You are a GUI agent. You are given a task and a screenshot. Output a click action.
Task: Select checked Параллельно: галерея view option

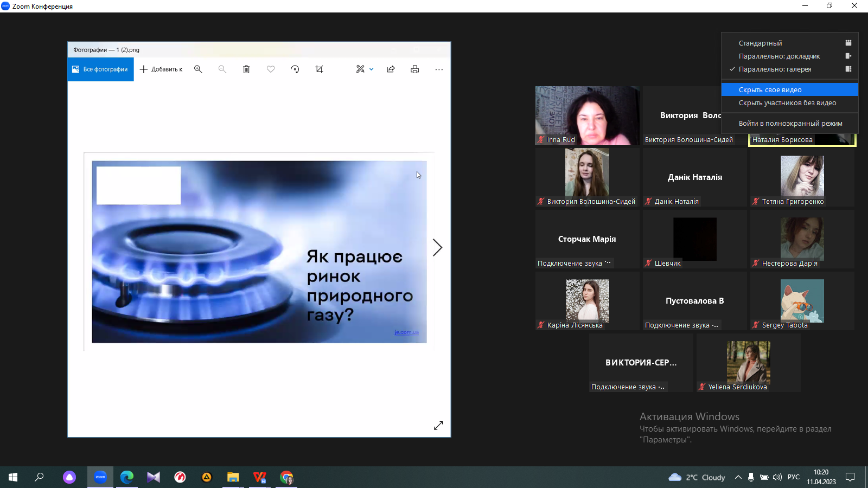(775, 69)
